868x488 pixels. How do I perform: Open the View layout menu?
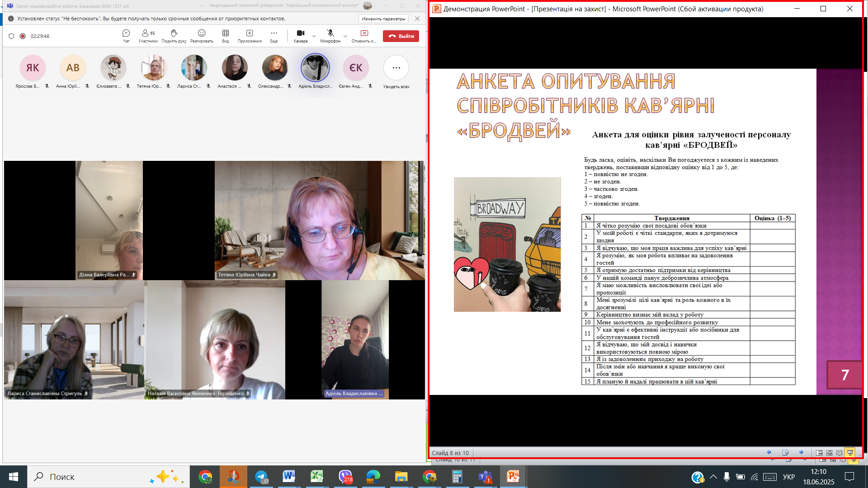pyautogui.click(x=226, y=36)
